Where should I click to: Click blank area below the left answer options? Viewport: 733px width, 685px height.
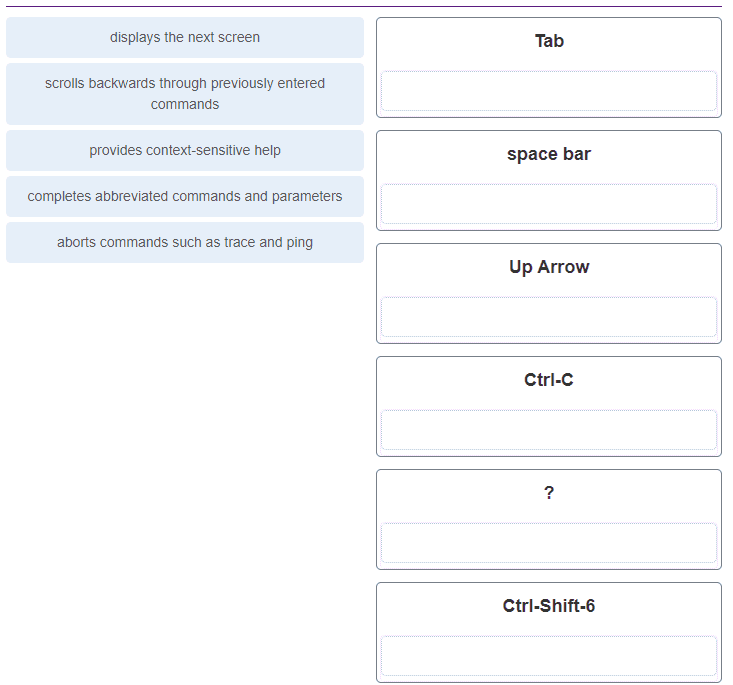pyautogui.click(x=185, y=450)
